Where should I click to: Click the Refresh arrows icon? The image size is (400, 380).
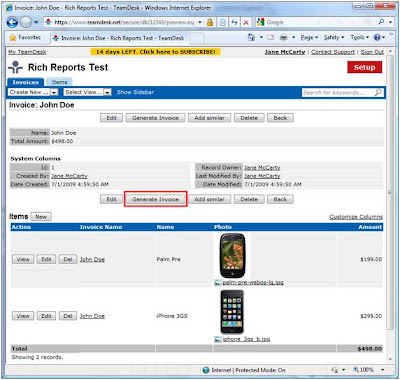234,22
